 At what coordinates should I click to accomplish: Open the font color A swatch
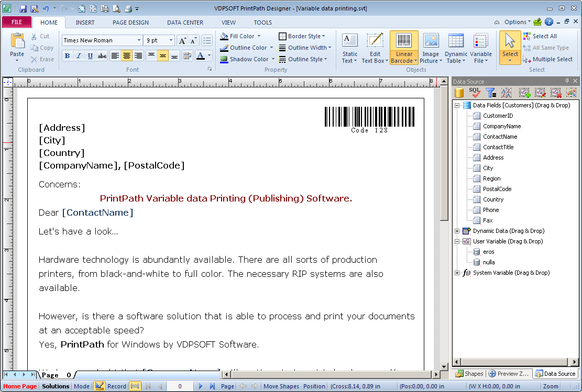[x=201, y=55]
